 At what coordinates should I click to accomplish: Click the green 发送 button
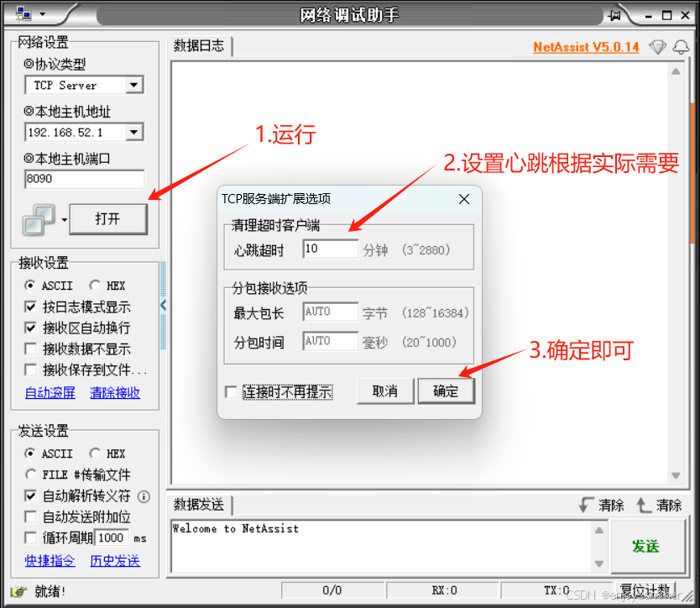point(646,546)
